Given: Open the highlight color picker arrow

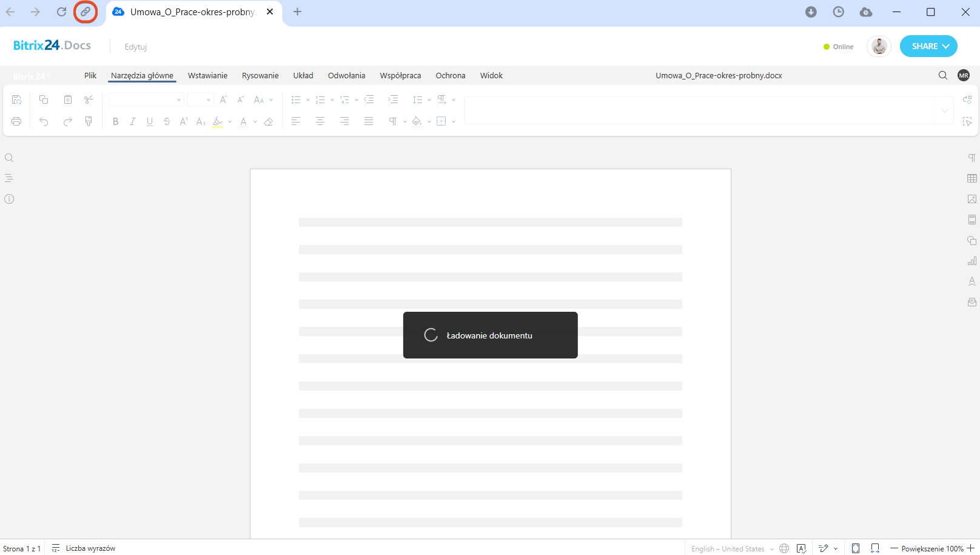Looking at the screenshot, I should coord(230,121).
